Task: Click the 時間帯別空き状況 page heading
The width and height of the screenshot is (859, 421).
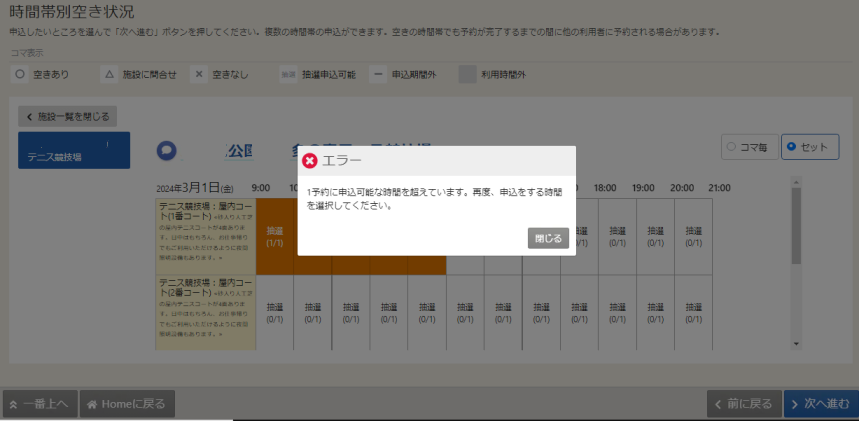Action: [x=72, y=11]
